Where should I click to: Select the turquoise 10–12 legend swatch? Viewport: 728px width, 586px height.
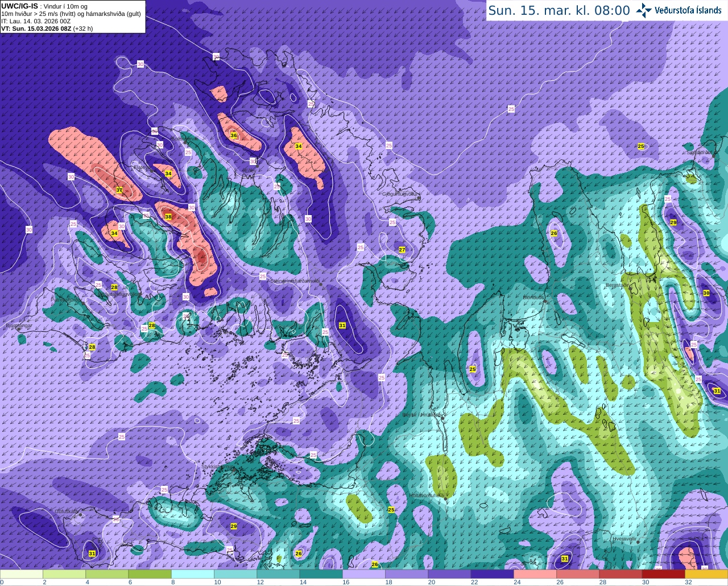point(235,574)
